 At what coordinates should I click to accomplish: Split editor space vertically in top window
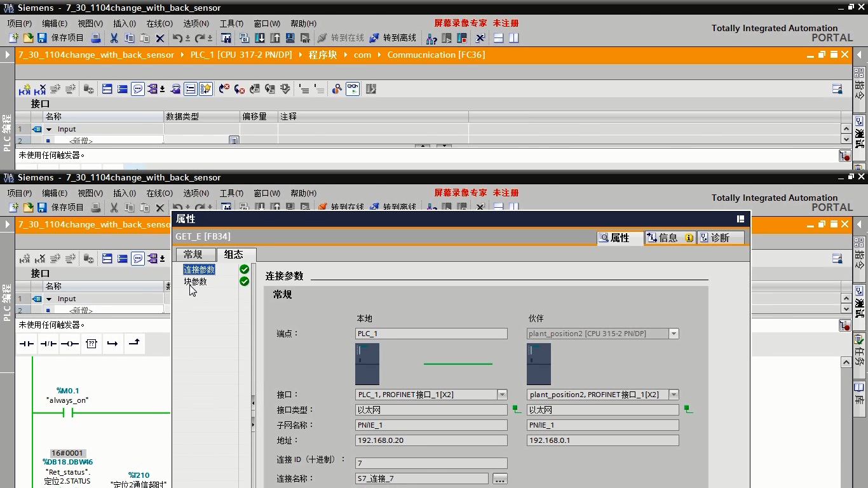coord(514,38)
